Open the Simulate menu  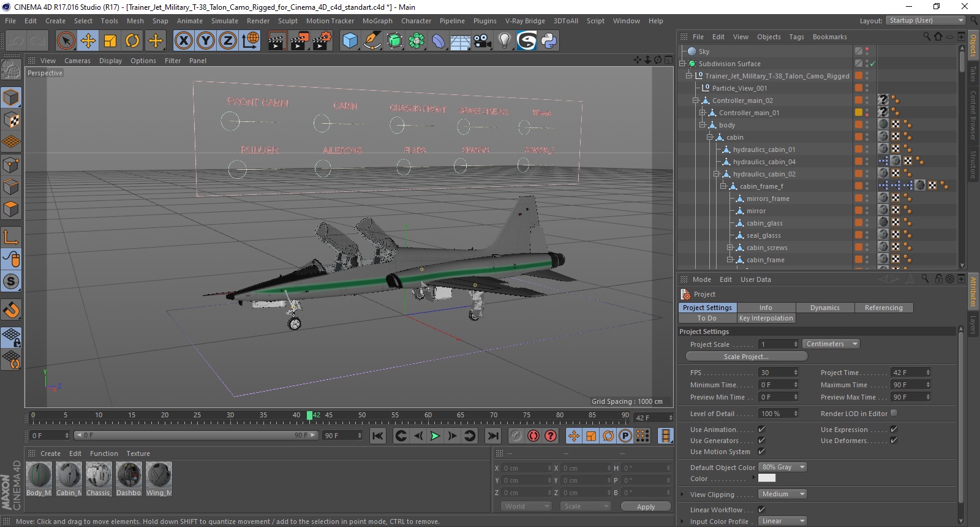225,21
